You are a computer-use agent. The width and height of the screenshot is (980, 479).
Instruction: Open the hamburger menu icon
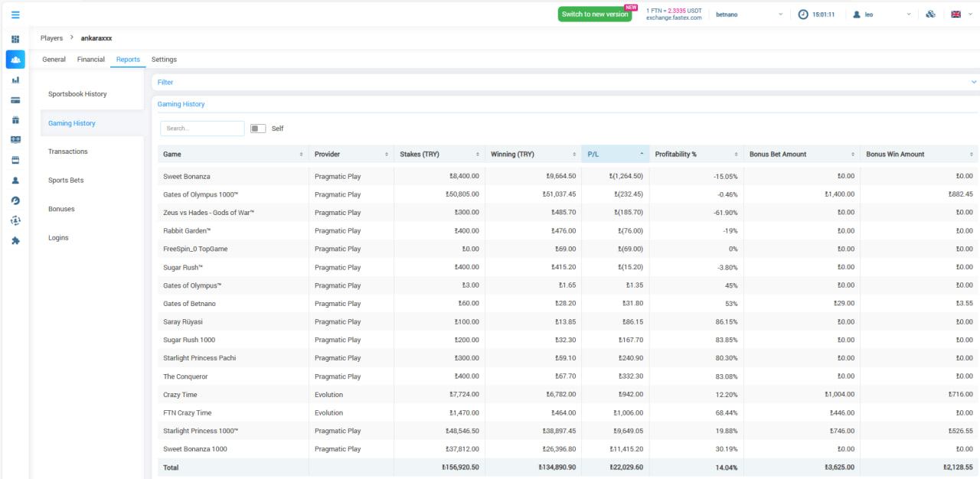click(15, 15)
